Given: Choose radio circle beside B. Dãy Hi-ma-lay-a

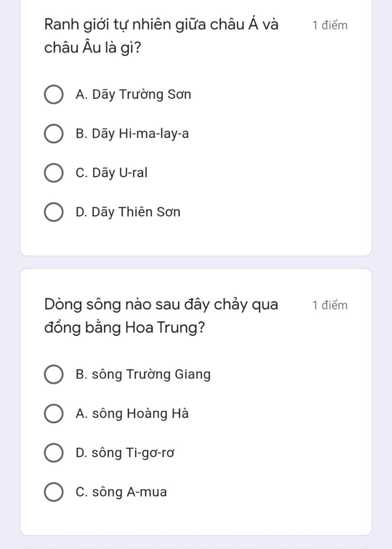Looking at the screenshot, I should 54,134.
